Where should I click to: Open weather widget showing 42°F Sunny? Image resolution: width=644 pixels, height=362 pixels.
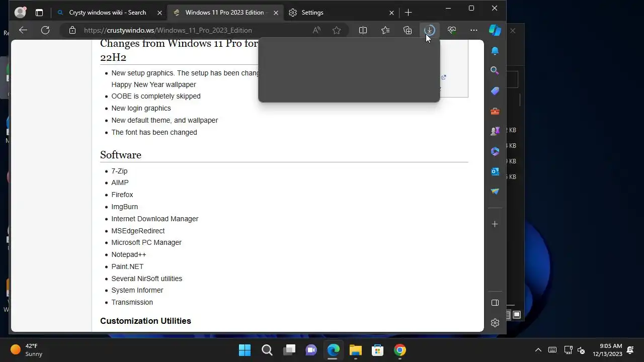pos(27,350)
